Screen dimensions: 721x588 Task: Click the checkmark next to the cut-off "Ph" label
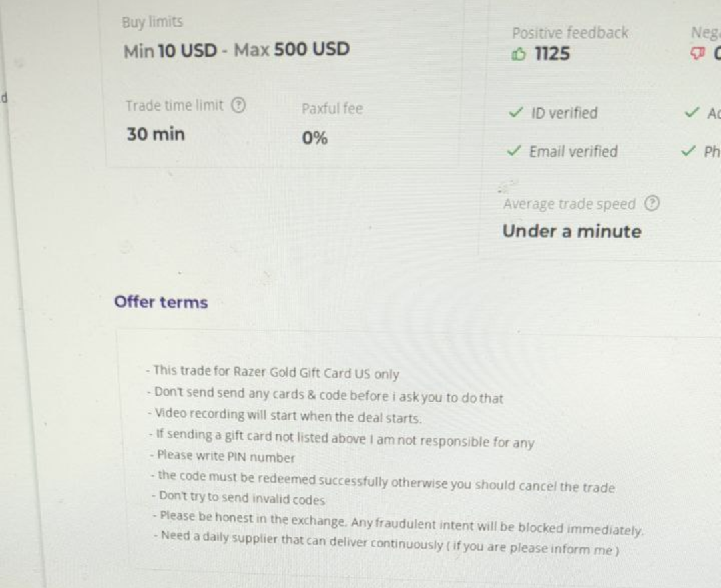pyautogui.click(x=688, y=152)
